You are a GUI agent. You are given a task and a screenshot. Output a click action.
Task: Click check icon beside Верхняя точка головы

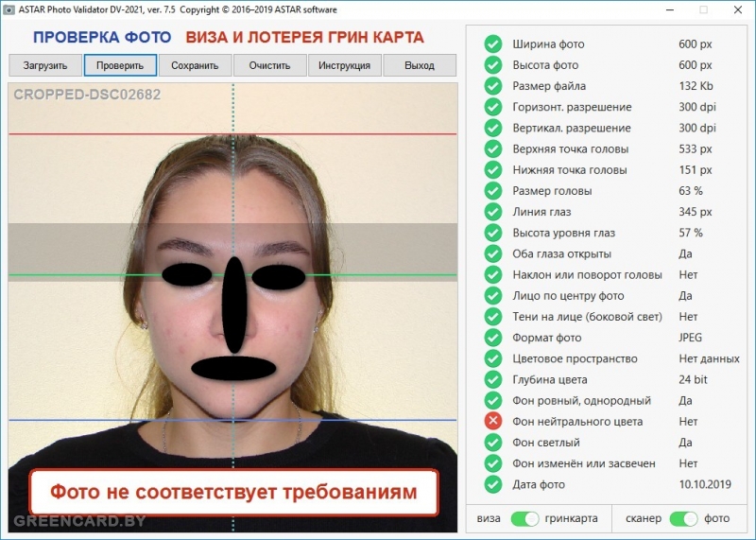coord(493,148)
